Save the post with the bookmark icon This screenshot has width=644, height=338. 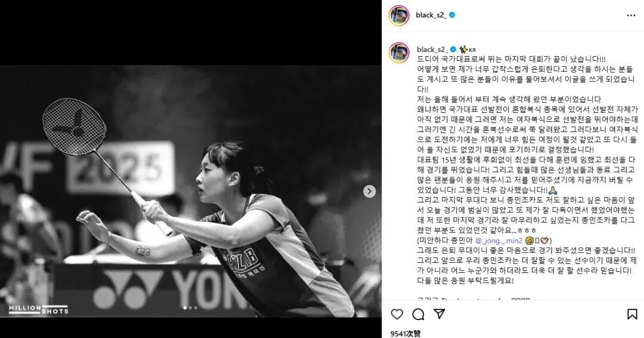(x=632, y=315)
